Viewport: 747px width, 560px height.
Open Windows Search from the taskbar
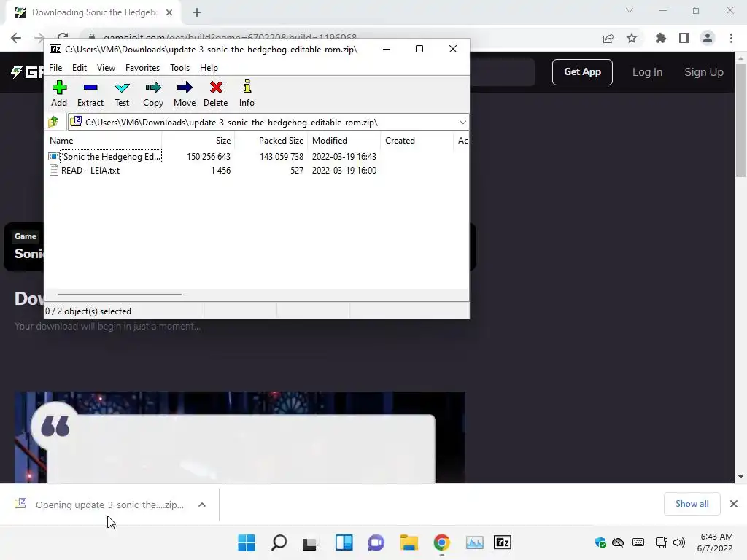pos(279,542)
